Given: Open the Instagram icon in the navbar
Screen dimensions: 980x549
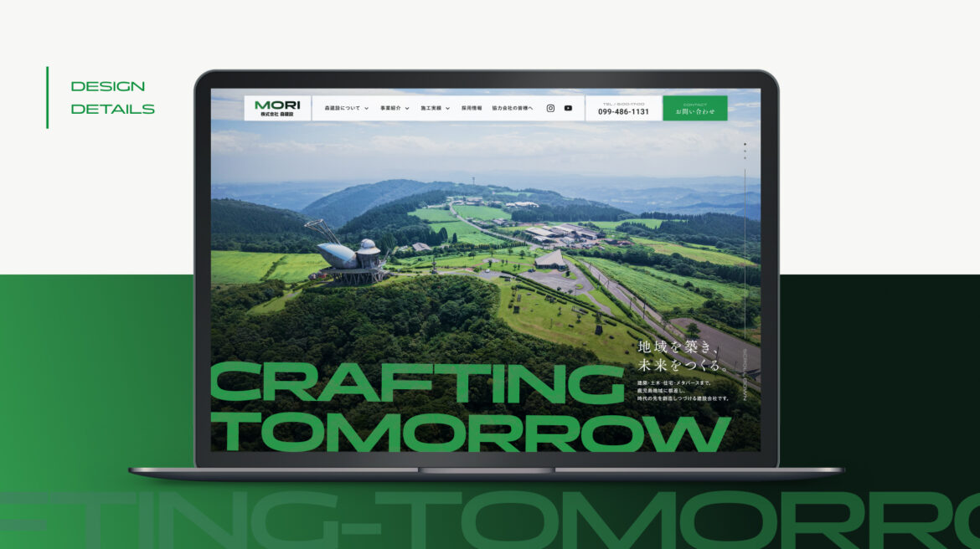Looking at the screenshot, I should 549,108.
